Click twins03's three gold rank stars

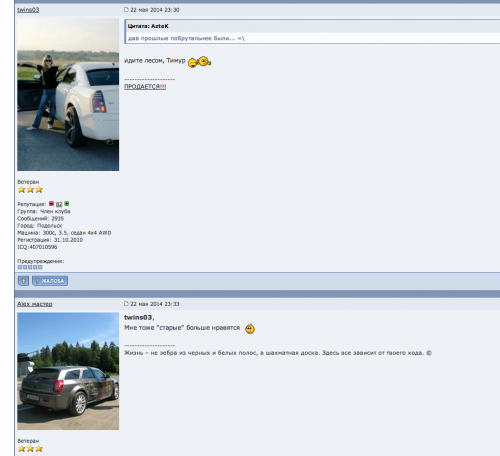tap(30, 190)
